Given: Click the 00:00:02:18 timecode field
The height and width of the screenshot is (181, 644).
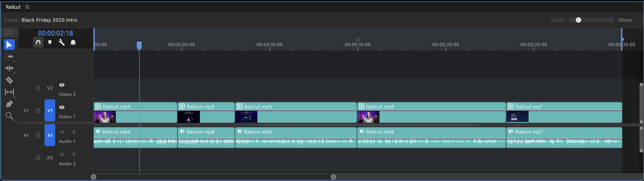Looking at the screenshot, I should pos(55,33).
